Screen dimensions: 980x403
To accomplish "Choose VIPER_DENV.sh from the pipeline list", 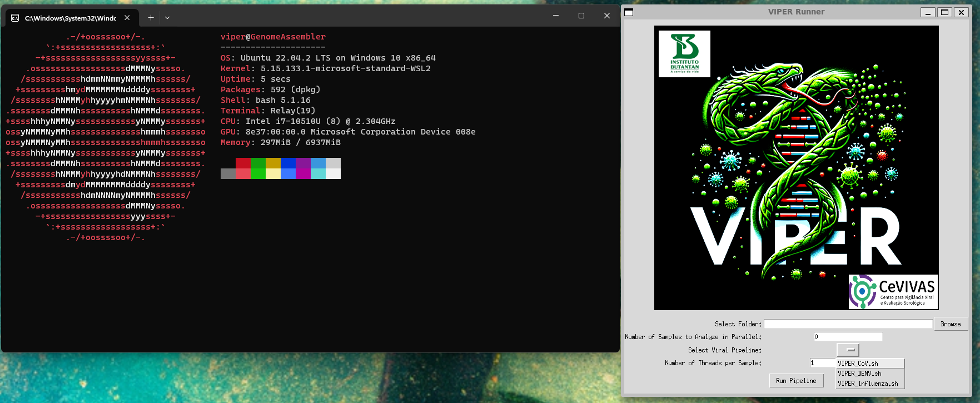I will [870, 374].
